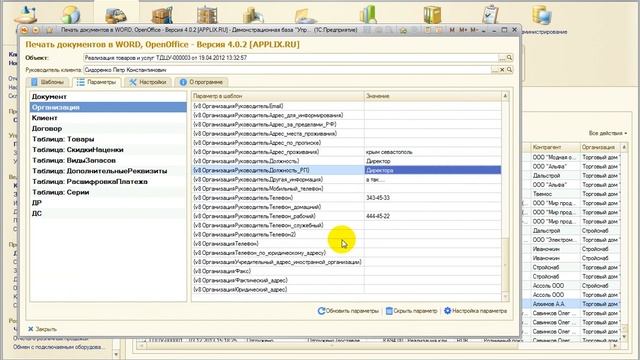The image size is (640, 360).
Task: Click the крым севастополь value cell
Action: (x=433, y=152)
